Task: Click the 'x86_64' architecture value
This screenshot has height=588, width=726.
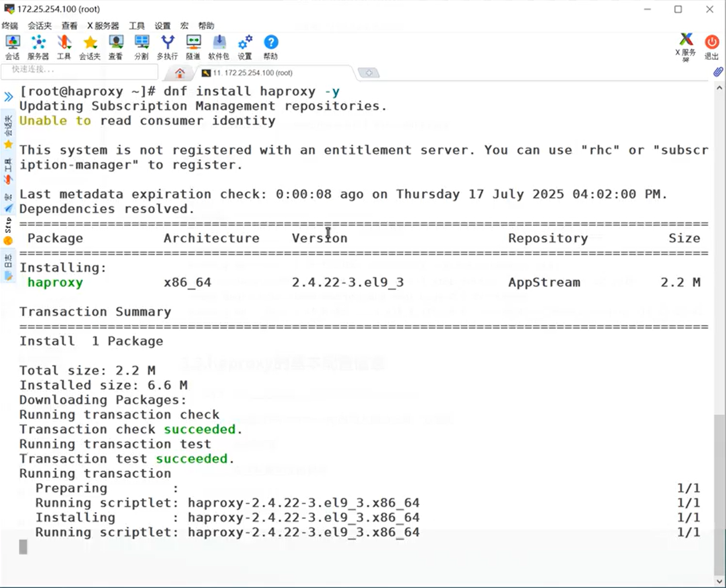Action: (187, 282)
